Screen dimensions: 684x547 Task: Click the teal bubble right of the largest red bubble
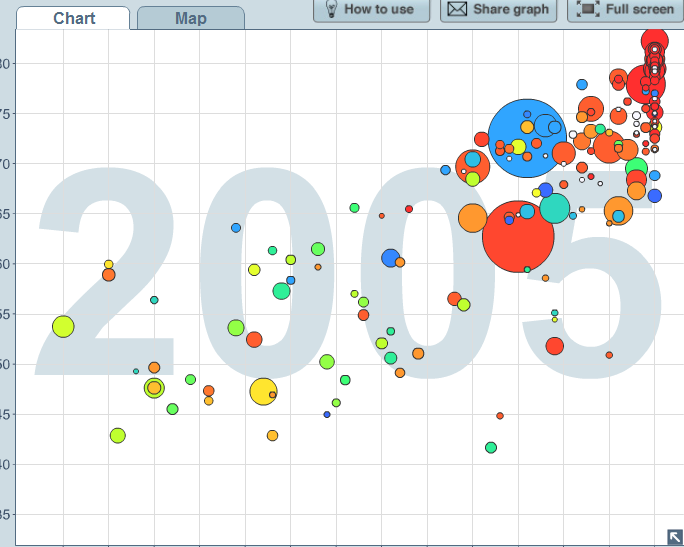tap(555, 208)
